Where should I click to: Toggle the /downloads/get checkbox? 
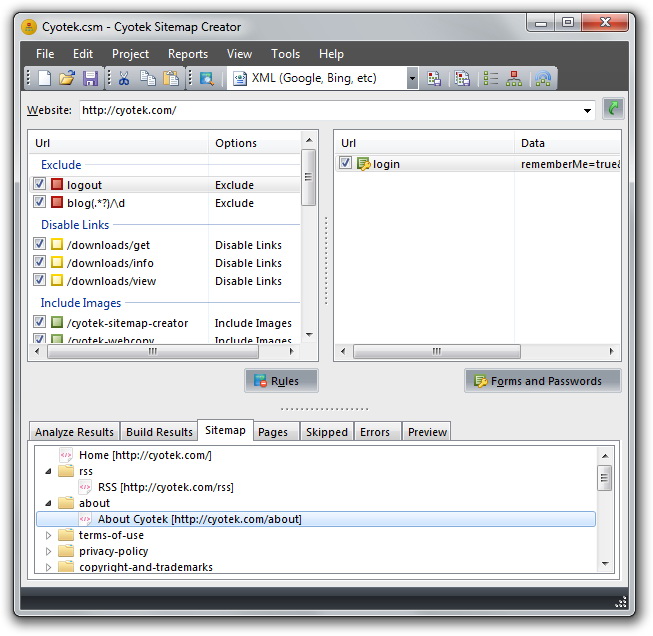coord(40,244)
